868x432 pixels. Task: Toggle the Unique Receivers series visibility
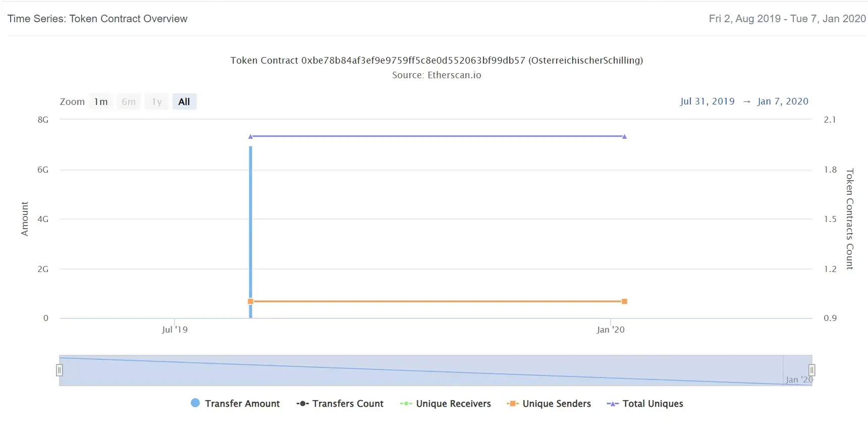tap(453, 404)
